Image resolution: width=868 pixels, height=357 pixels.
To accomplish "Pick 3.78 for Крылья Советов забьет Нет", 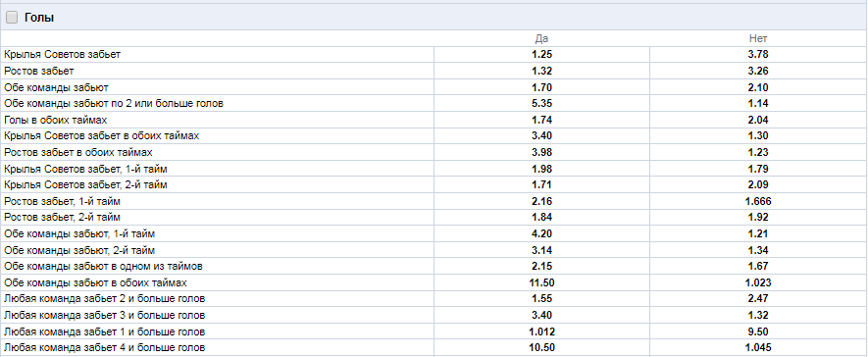I will (x=758, y=54).
